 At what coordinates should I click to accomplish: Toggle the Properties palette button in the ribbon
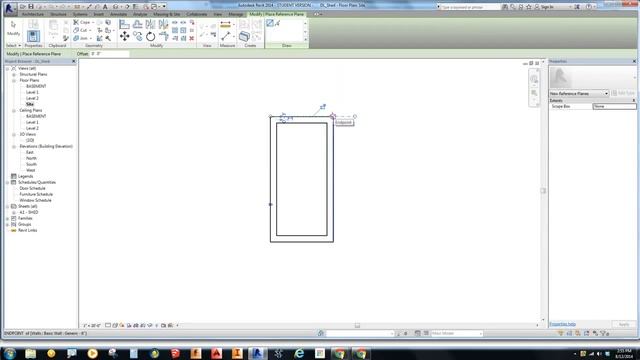coord(33,36)
